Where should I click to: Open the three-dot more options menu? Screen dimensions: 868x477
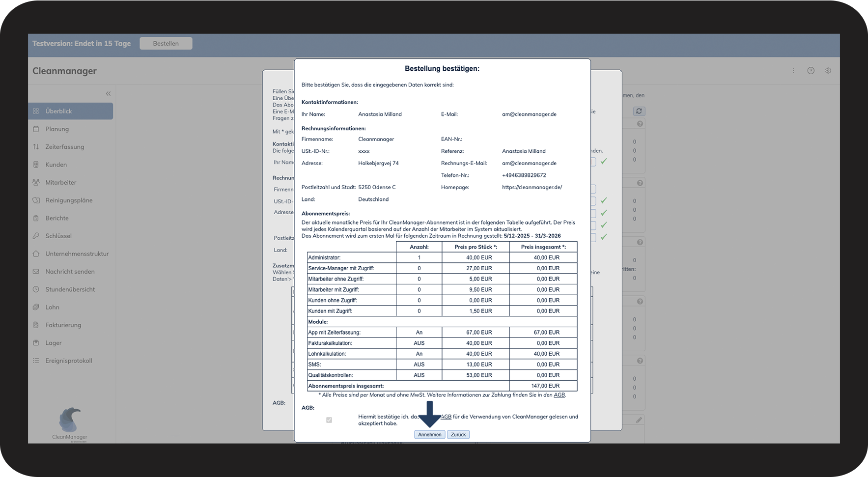(x=793, y=71)
